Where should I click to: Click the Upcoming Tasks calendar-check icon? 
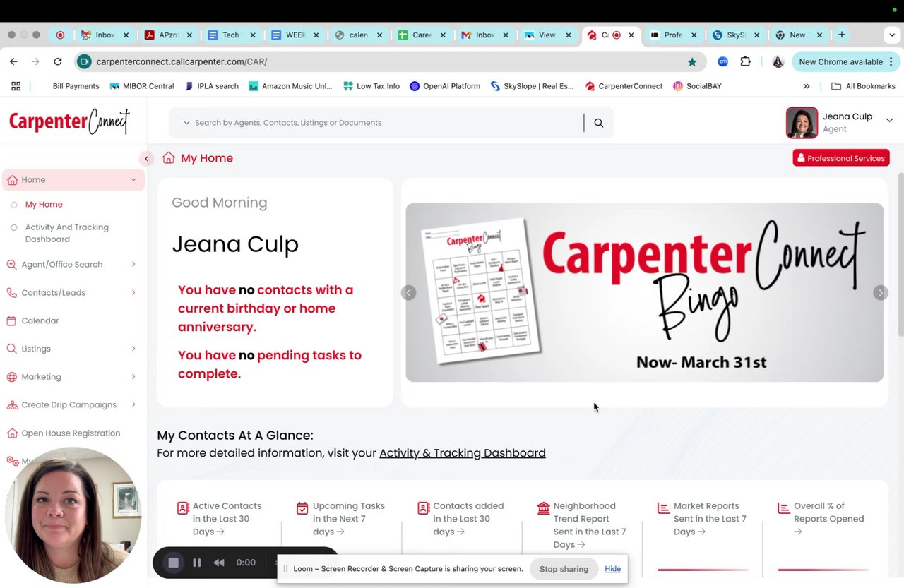pyautogui.click(x=302, y=508)
